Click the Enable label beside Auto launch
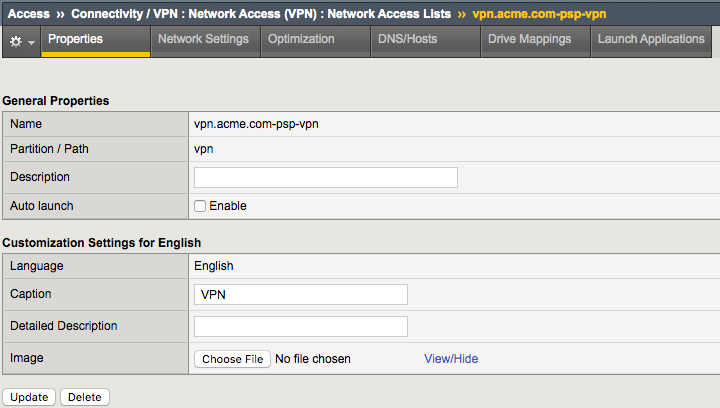Image resolution: width=720 pixels, height=408 pixels. pyautogui.click(x=228, y=206)
